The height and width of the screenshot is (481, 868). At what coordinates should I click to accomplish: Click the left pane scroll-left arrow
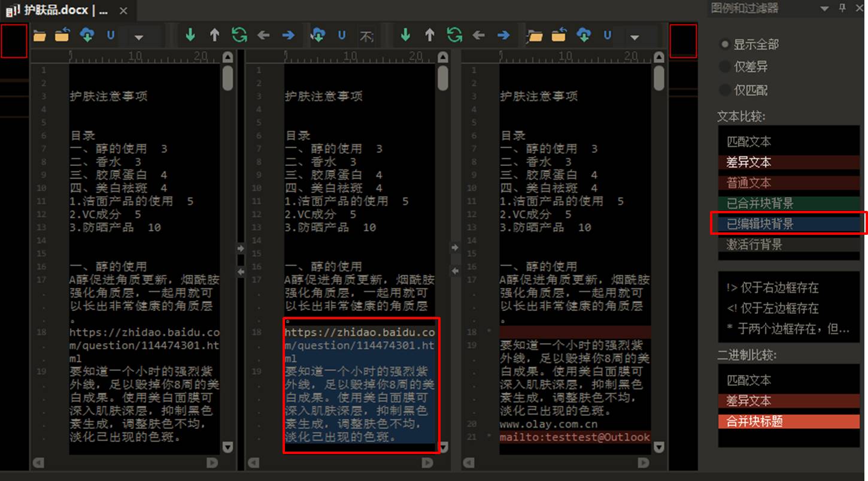tap(38, 462)
